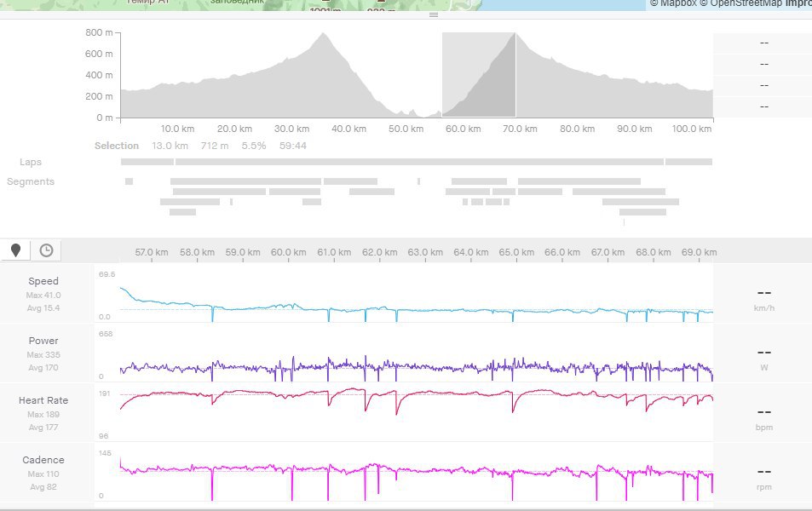Grab the map resize handle above elevation chart
This screenshot has width=812, height=511.
[x=434, y=15]
